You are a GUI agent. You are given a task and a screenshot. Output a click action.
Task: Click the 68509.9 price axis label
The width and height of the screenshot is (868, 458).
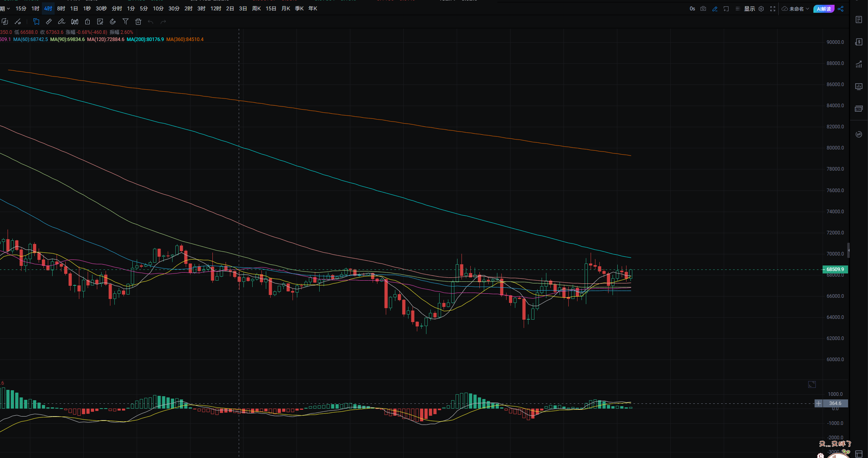pos(835,269)
